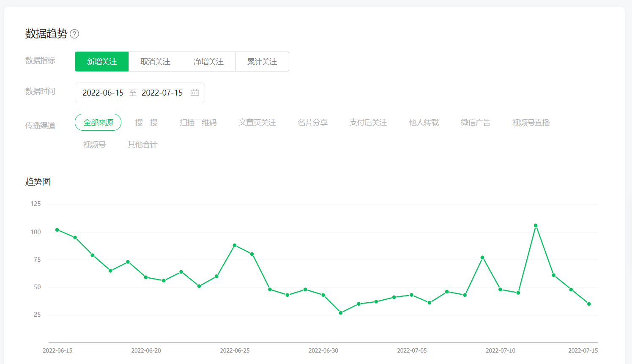Filter by 他人转载 channel
632x364 pixels.
[424, 123]
